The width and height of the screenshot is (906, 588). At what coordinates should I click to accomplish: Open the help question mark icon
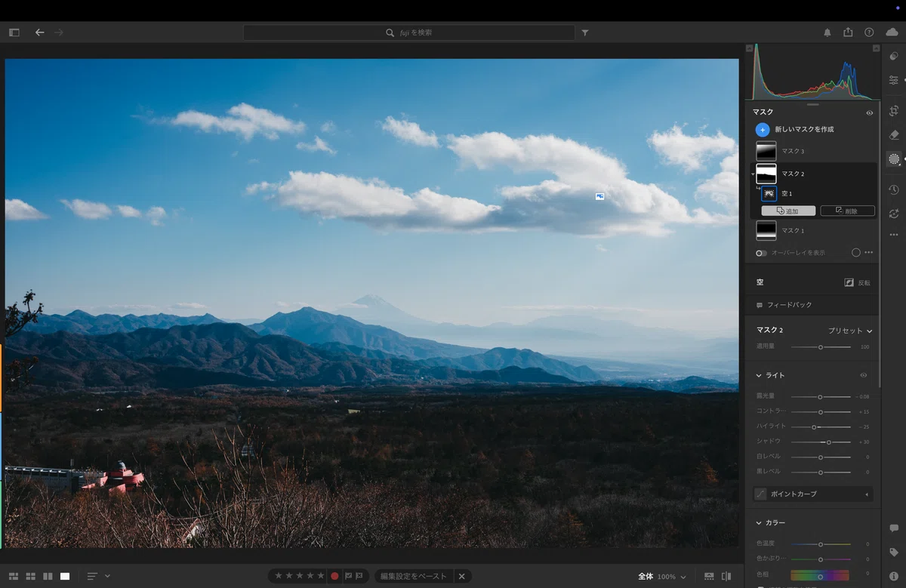tap(869, 32)
